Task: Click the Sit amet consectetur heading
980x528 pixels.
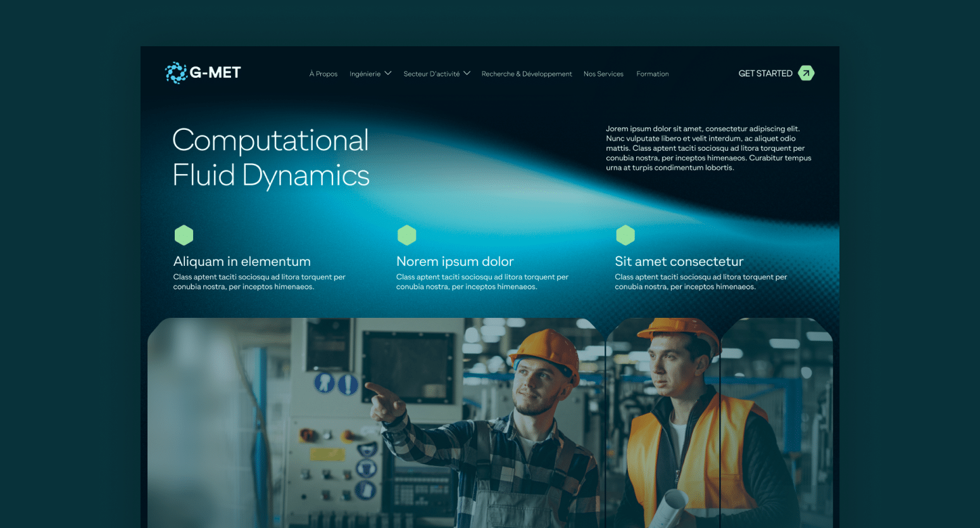Action: 679,261
